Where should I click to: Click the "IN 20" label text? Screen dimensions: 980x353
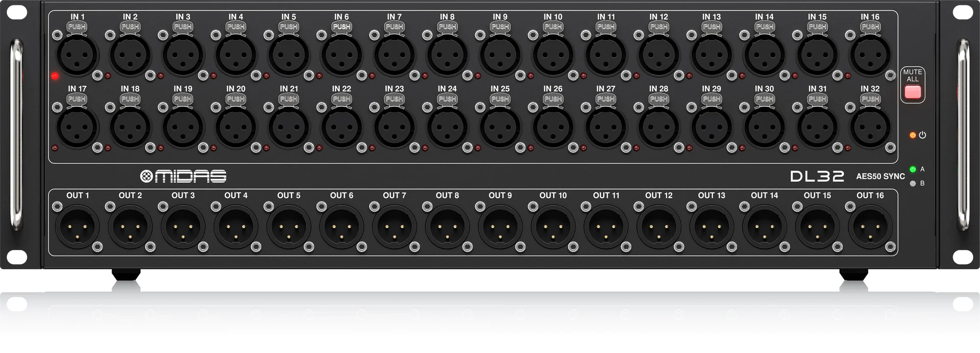pyautogui.click(x=236, y=89)
